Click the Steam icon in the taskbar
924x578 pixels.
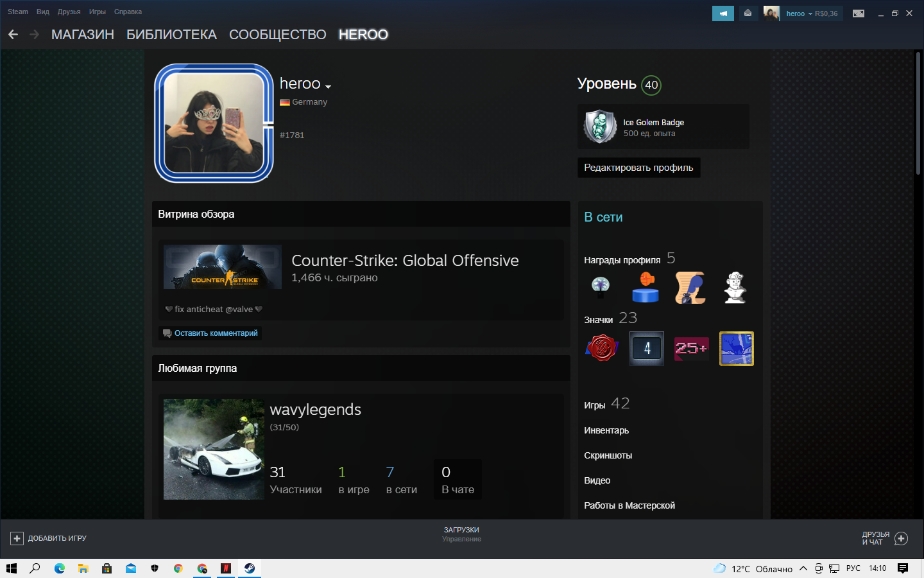pos(250,568)
